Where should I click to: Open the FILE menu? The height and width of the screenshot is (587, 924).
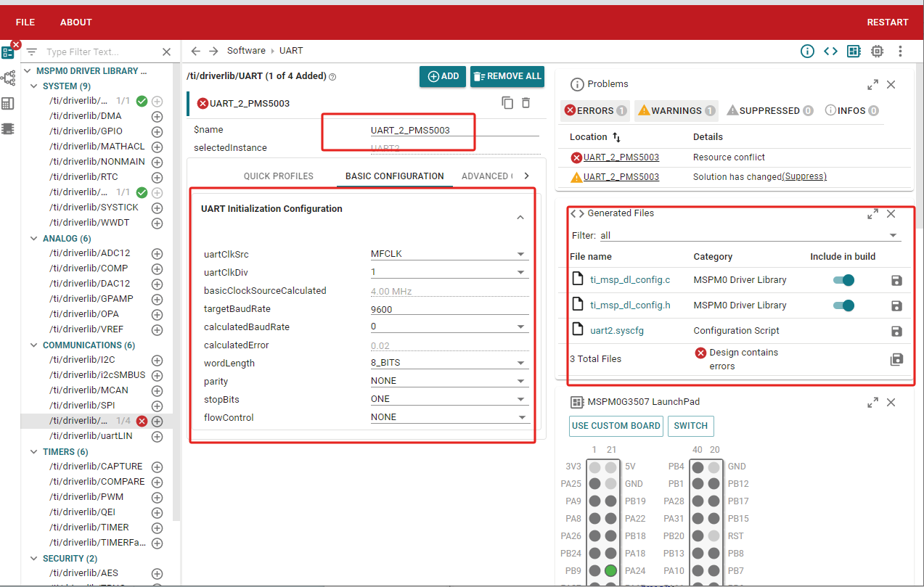(x=25, y=22)
